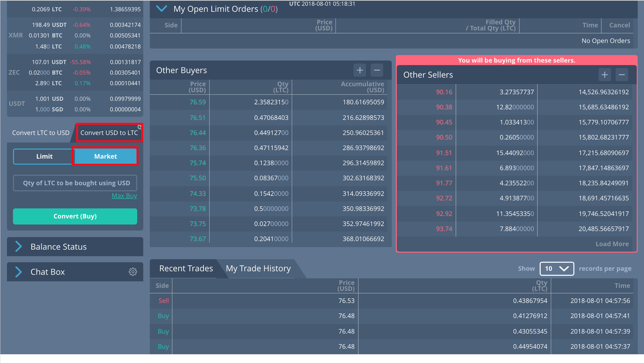
Task: Click the minus icon in Other Sellers
Action: click(x=622, y=75)
